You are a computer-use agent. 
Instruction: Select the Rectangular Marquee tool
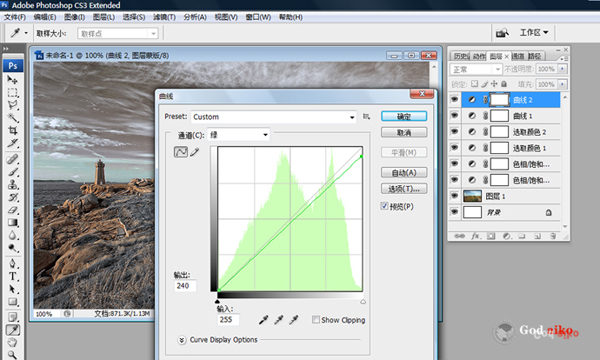tap(12, 93)
